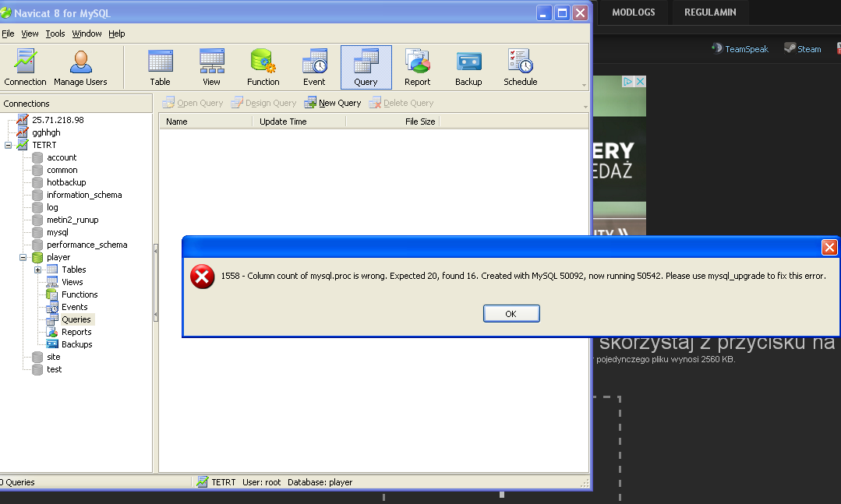Select the Report toolbar icon
Viewport: 841px width, 504px height.
[417, 68]
